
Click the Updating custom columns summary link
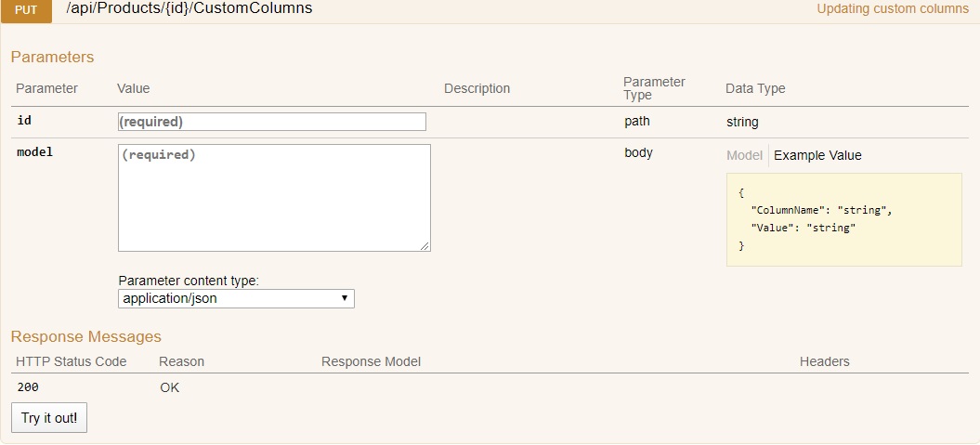point(893,8)
